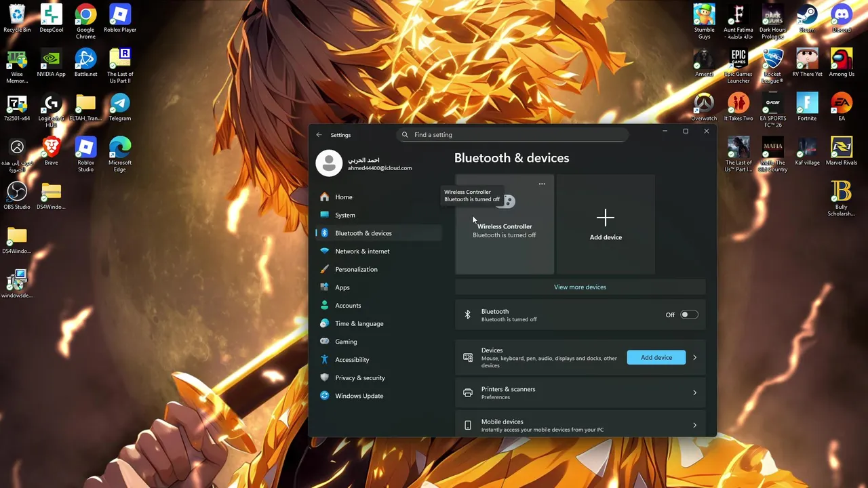Select the Wise Memory desktop shortcut
This screenshot has height=488, width=868.
pos(17,66)
